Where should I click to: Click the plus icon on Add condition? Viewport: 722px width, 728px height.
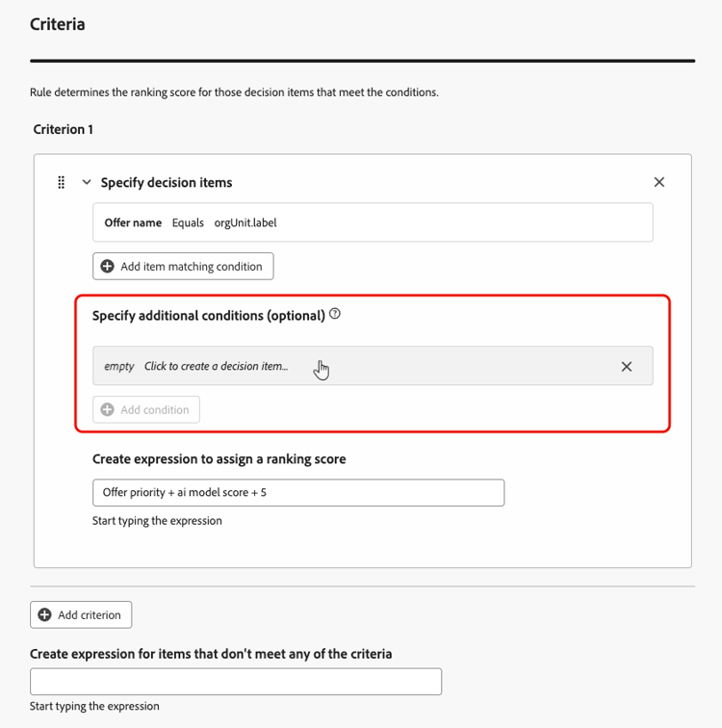tap(108, 410)
